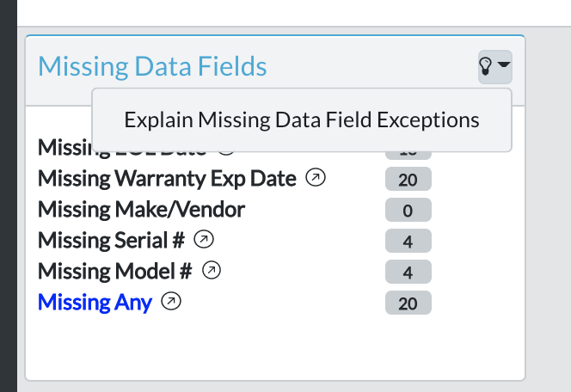Select Explain Missing Data Field Exceptions
Image resolution: width=571 pixels, height=392 pixels.
tap(301, 119)
